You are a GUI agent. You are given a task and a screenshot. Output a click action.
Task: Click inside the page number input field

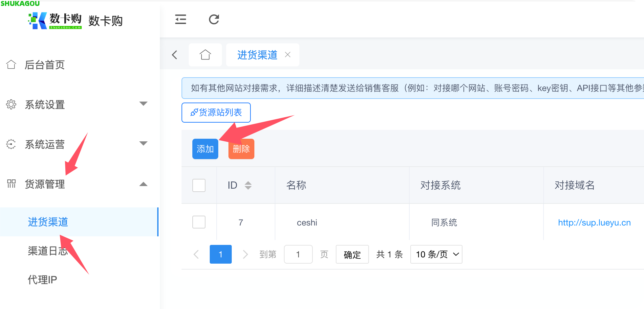pos(298,254)
